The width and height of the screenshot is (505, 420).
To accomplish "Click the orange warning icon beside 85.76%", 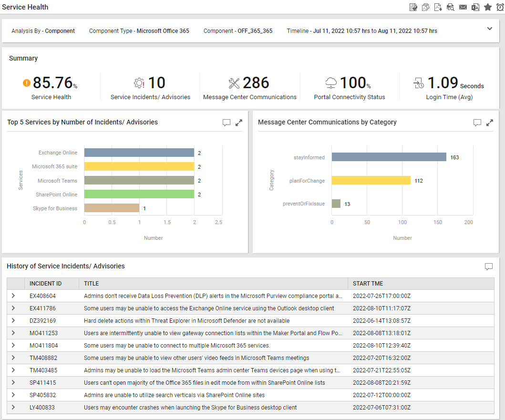I will click(x=26, y=83).
